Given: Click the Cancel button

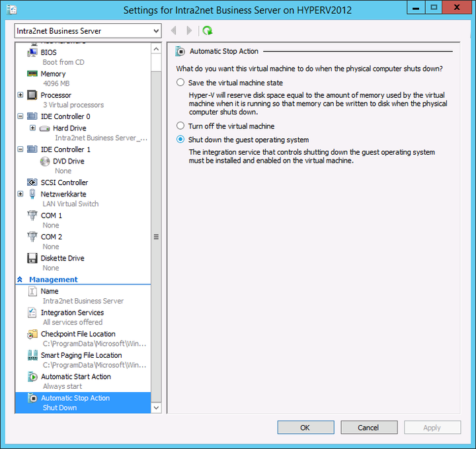Looking at the screenshot, I should coord(369,427).
